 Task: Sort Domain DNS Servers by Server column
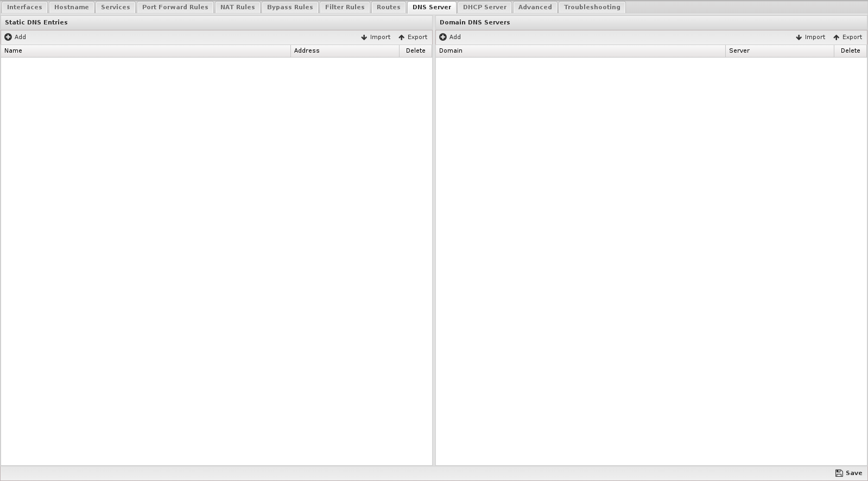pyautogui.click(x=780, y=50)
